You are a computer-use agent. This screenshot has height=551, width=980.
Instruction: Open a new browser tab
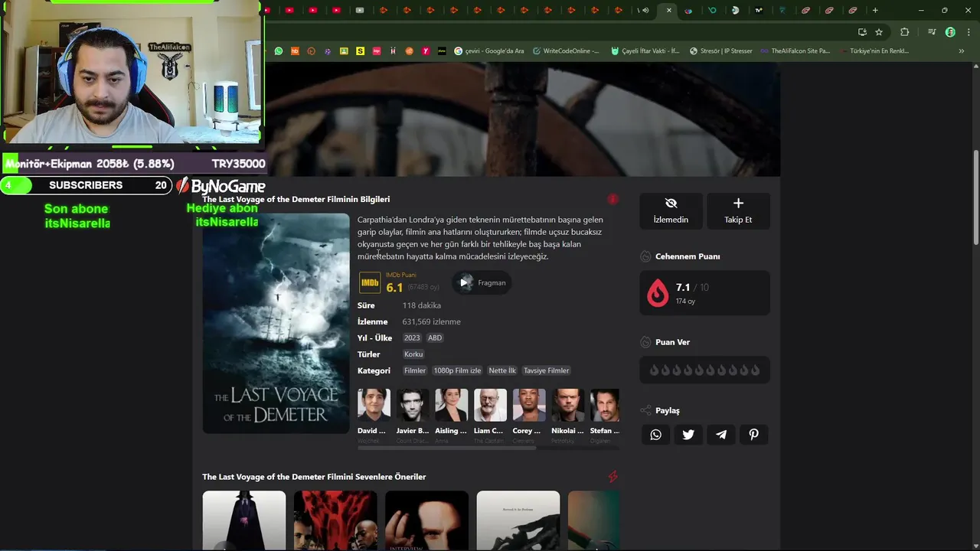[x=875, y=10]
